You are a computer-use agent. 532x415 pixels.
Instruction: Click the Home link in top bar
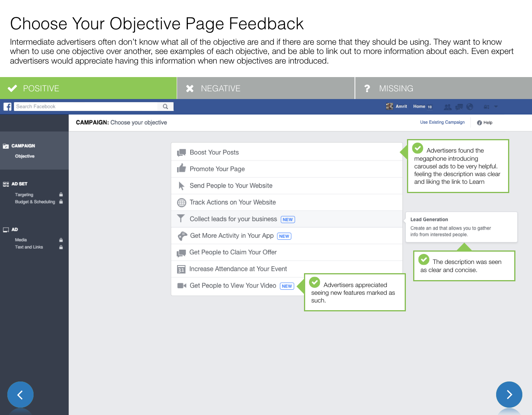coord(419,106)
